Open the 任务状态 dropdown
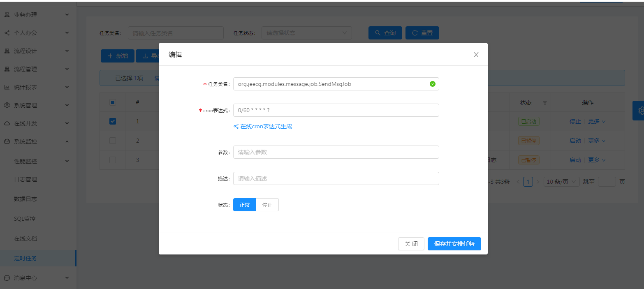The image size is (644, 289). (307, 33)
